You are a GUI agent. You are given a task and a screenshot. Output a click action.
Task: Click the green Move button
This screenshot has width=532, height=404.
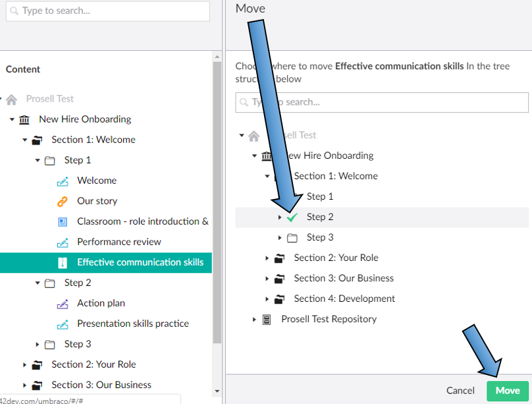tap(508, 390)
